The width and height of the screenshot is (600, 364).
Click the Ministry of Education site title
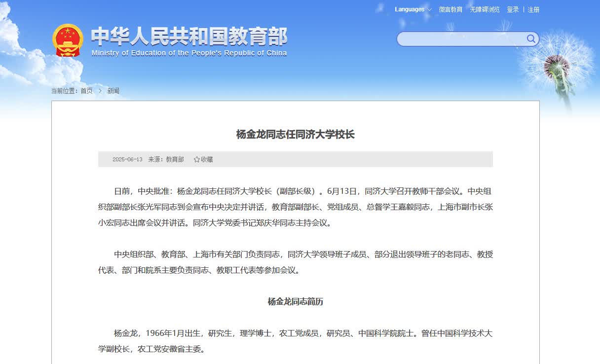[189, 36]
